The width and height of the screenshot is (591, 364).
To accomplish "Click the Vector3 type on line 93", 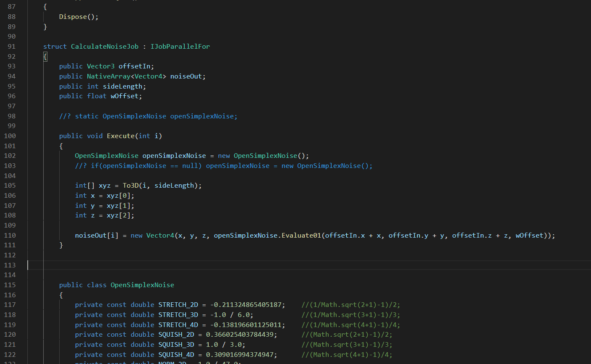I will click(x=101, y=66).
